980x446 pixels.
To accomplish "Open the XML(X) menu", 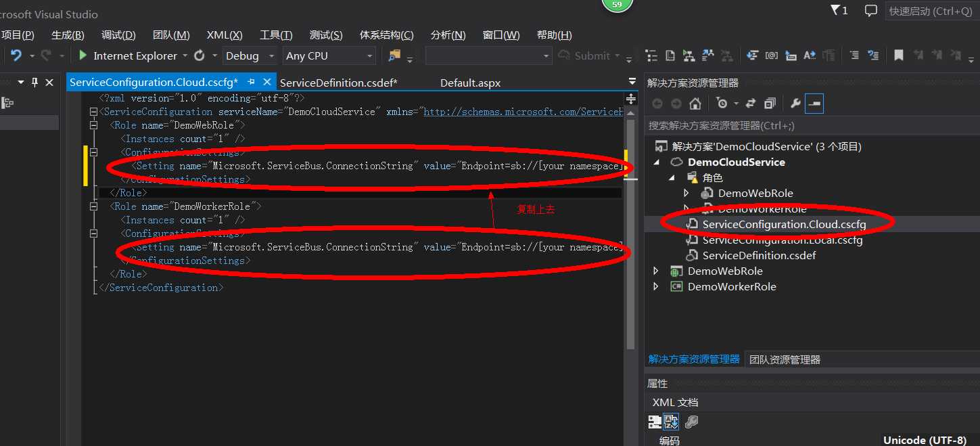I will [x=225, y=35].
